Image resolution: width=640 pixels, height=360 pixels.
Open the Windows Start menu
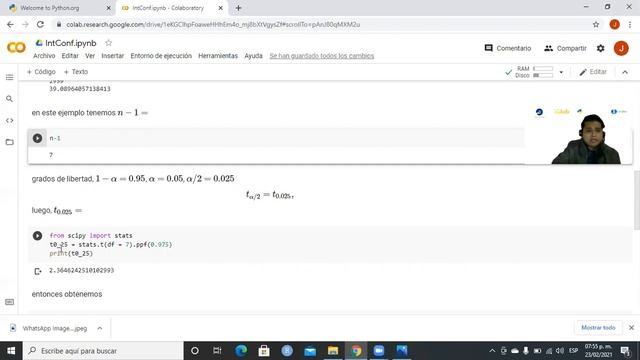pyautogui.click(x=11, y=351)
